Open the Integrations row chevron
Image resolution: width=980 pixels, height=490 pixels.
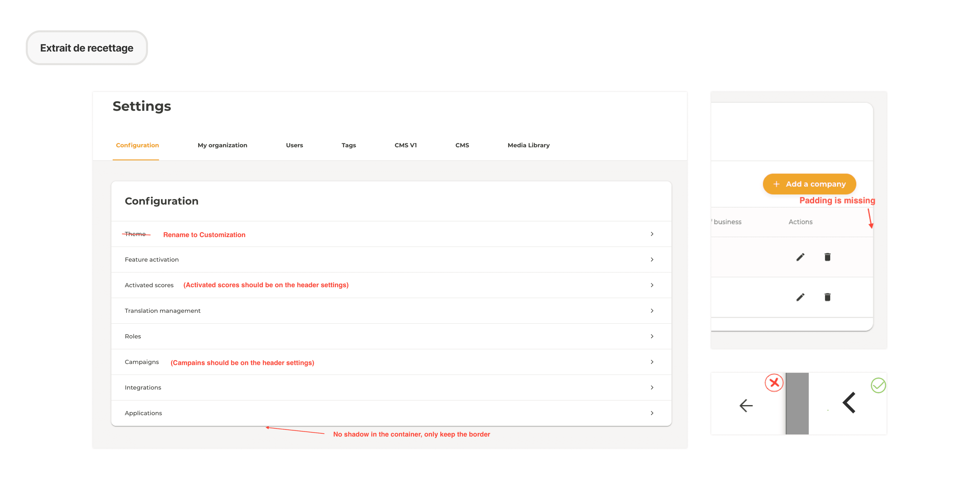pos(652,387)
